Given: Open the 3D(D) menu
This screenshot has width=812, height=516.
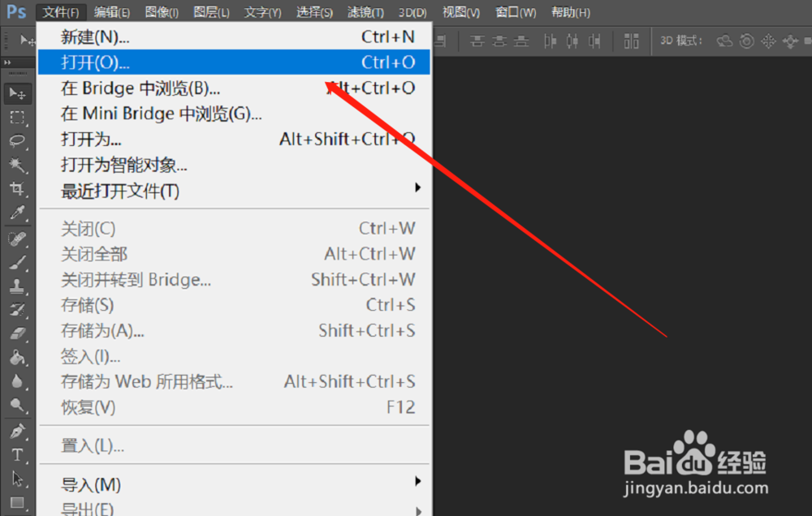Looking at the screenshot, I should tap(412, 12).
